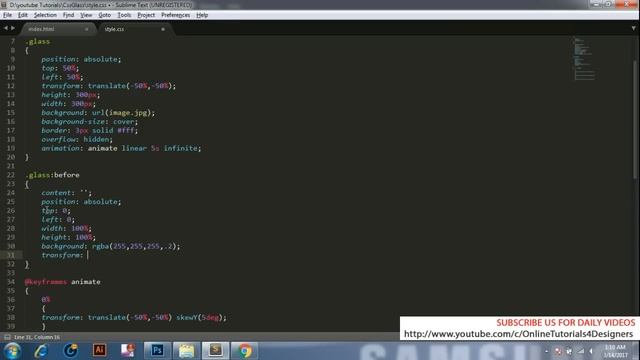
Task: Close the index.html tab
Action: [x=87, y=29]
